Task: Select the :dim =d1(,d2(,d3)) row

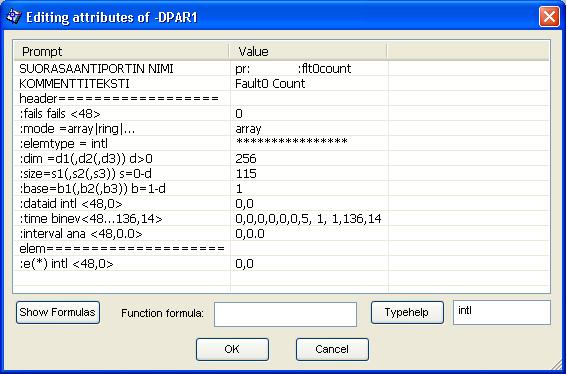Action: [x=86, y=159]
